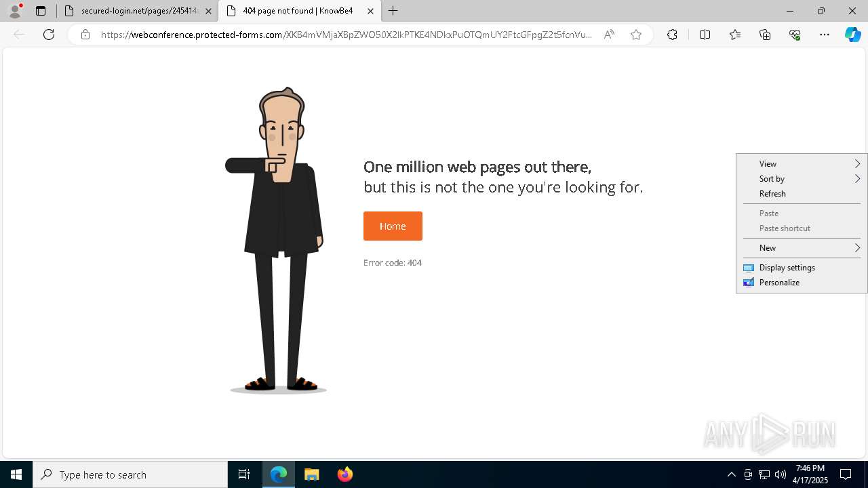The height and width of the screenshot is (488, 868).
Task: Toggle Split screen icon
Action: click(x=705, y=35)
